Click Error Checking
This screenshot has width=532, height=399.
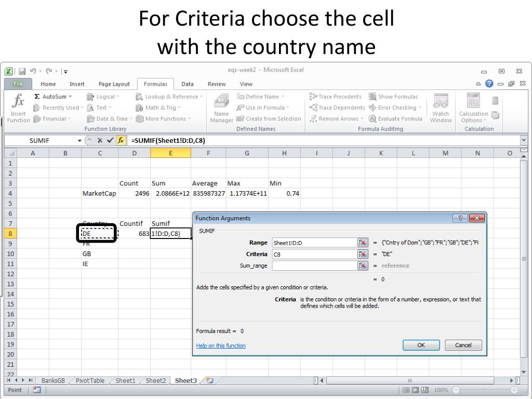click(x=395, y=108)
